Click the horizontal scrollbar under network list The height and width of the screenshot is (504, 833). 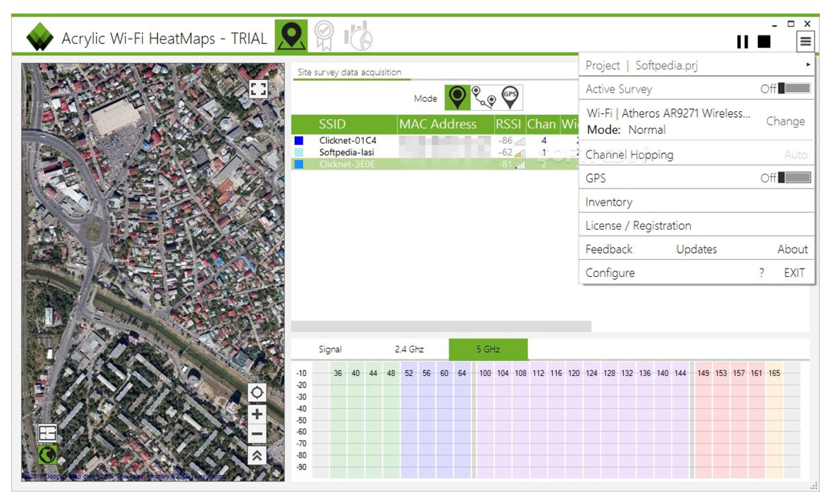(441, 326)
